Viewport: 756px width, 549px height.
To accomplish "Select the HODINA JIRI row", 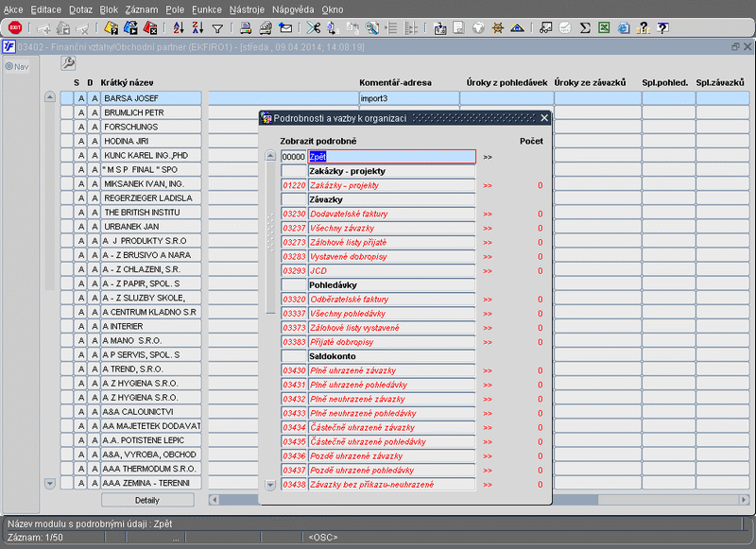I will click(x=151, y=141).
